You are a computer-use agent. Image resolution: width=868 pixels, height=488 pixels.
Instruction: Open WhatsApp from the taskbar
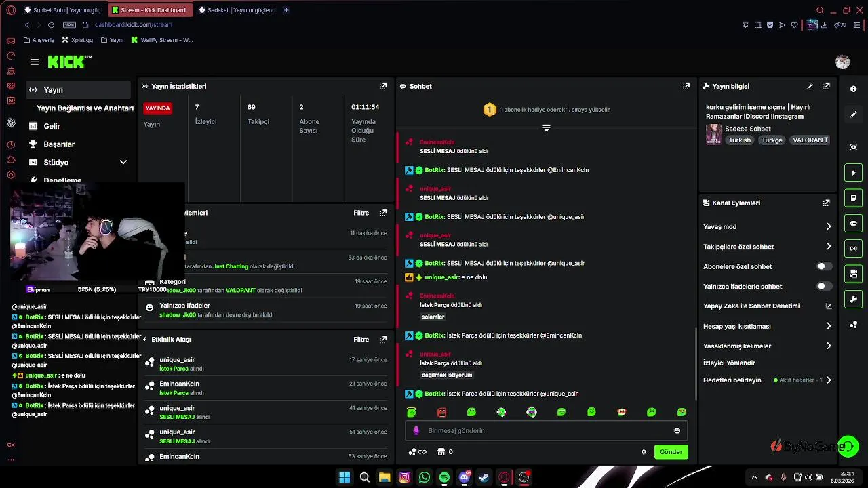pos(425,477)
